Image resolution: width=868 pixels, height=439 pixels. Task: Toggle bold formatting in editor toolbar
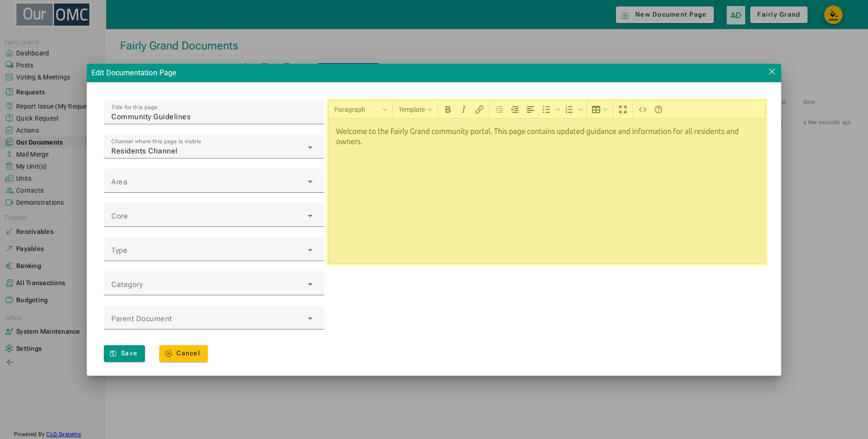[x=448, y=110]
